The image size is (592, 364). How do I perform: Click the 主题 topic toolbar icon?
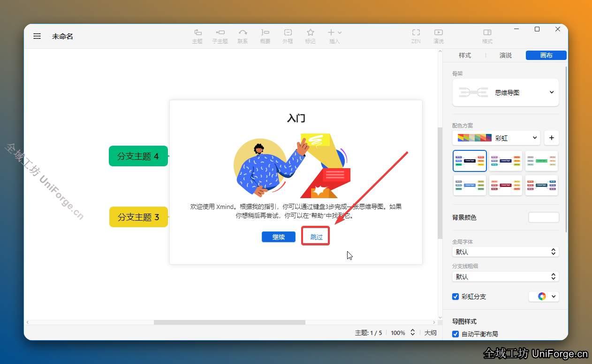[197, 36]
